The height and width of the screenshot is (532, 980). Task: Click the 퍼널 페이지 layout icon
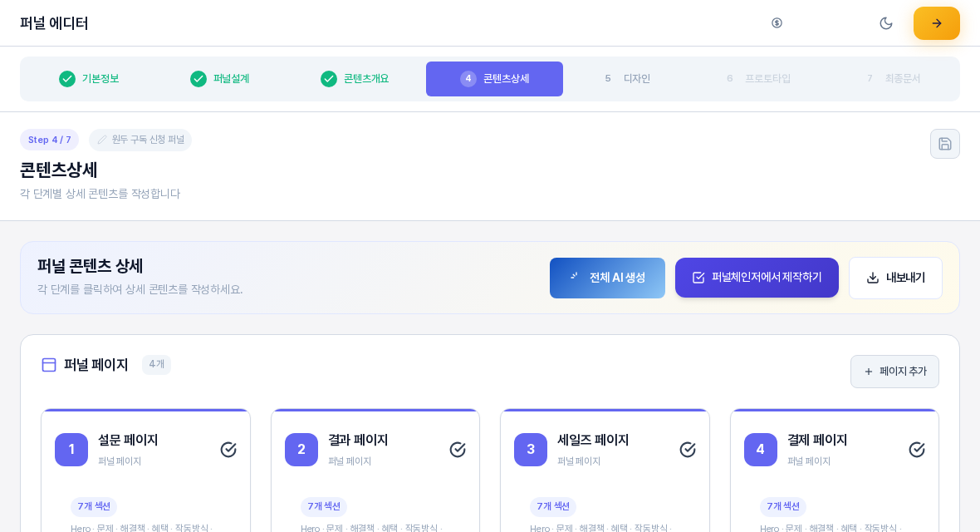point(49,365)
